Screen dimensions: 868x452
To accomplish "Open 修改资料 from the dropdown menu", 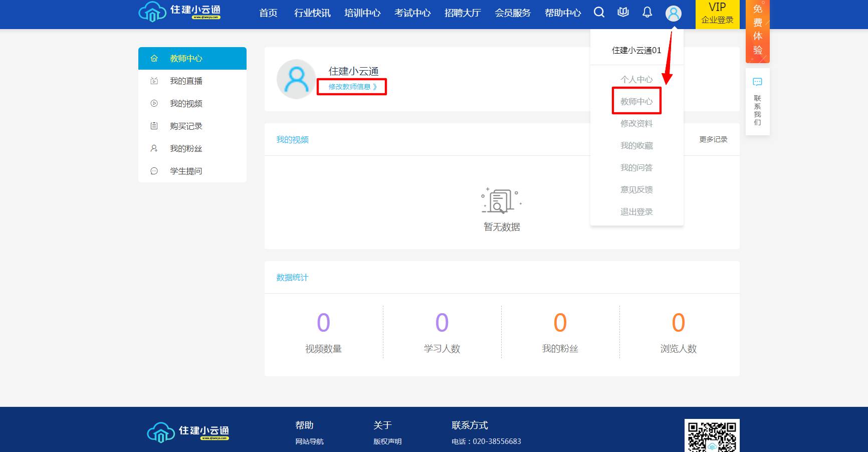I will [x=636, y=123].
